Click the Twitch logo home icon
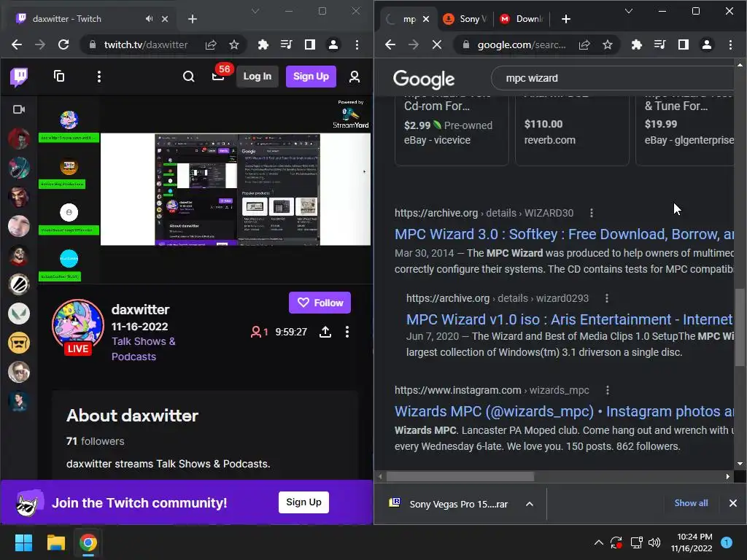 click(19, 77)
